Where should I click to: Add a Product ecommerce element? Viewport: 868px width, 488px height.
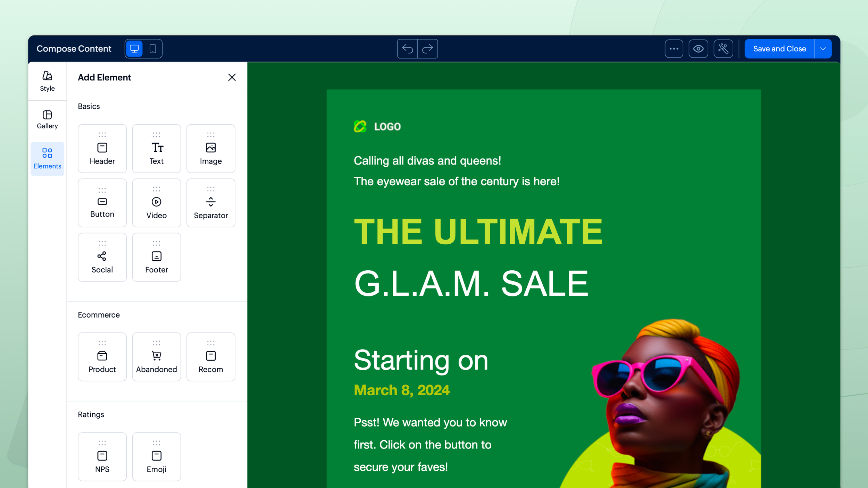102,357
